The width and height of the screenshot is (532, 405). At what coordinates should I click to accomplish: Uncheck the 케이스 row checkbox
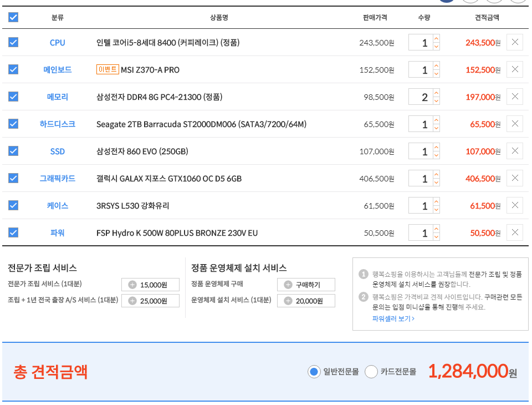[x=13, y=205]
